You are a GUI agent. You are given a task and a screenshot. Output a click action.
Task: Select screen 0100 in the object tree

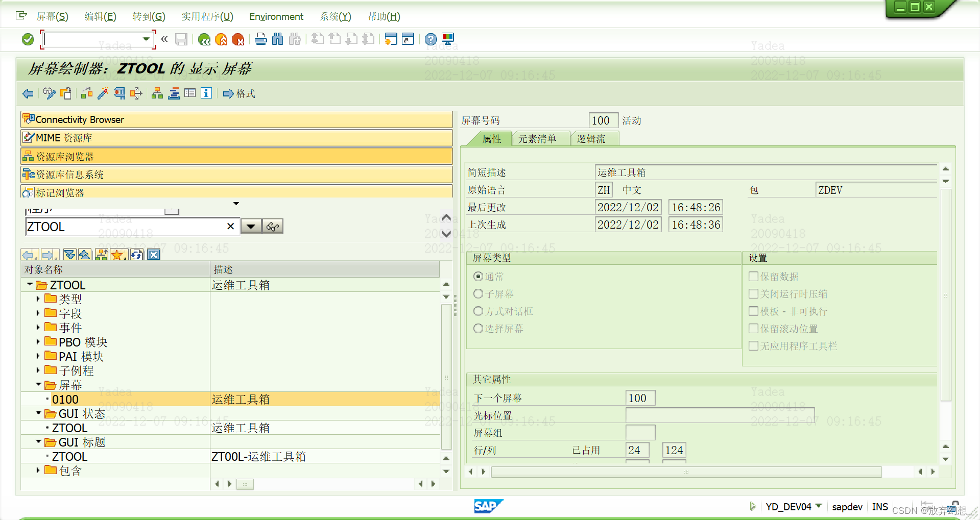point(65,400)
